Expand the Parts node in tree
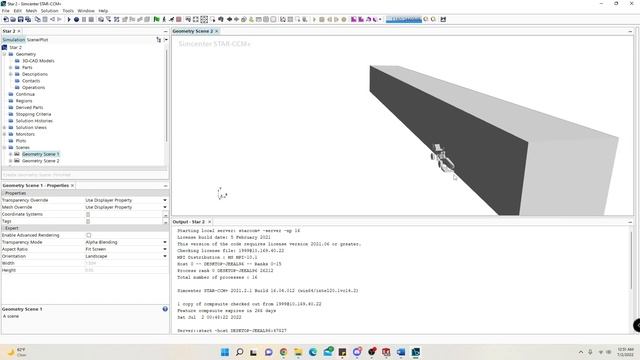This screenshot has width=640, height=360. [x=11, y=67]
